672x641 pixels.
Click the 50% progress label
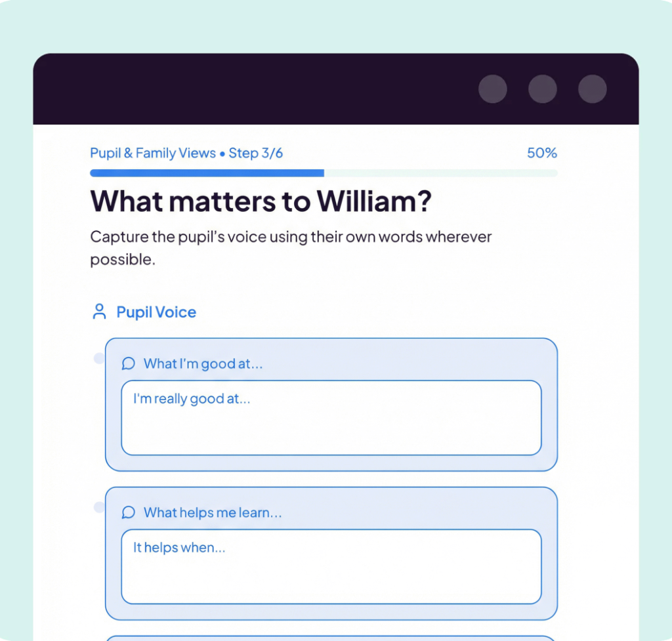coord(541,154)
